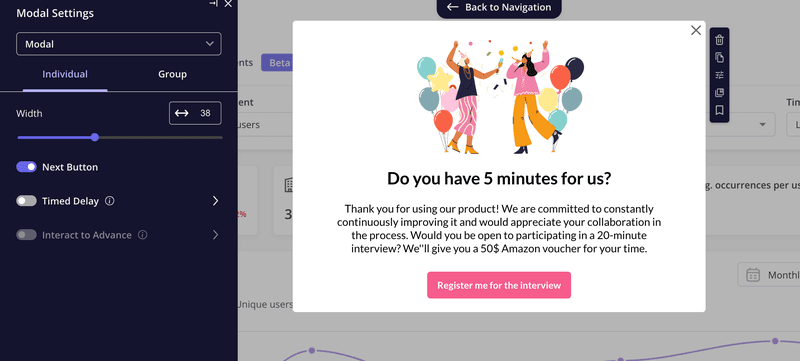Expand Interact to Advance options chevron
The width and height of the screenshot is (800, 361).
point(215,235)
